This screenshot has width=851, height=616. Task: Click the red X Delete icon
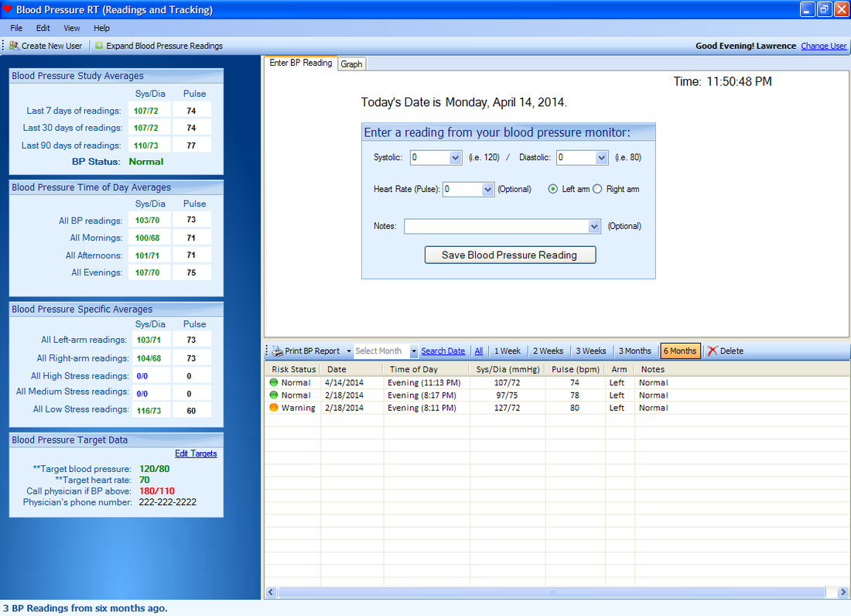pos(713,351)
